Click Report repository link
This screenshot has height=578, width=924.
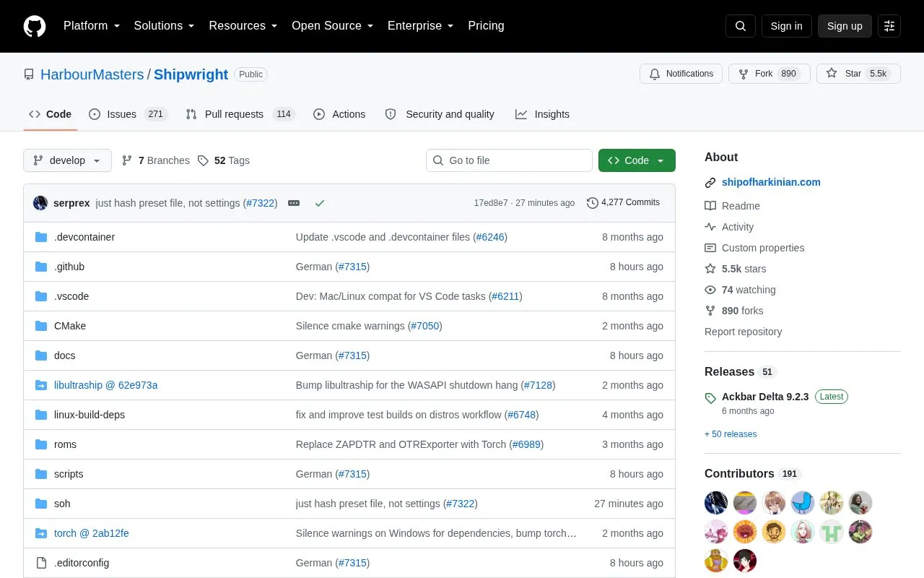click(743, 332)
